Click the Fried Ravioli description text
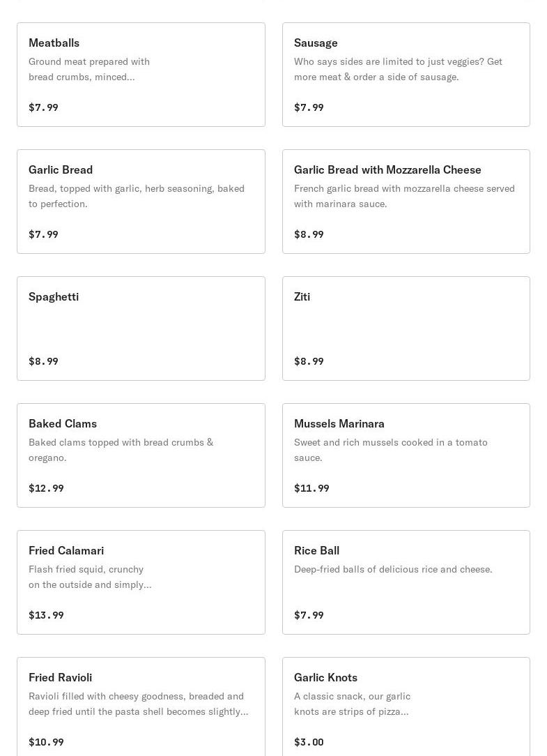Viewport: 547px width, 756px height. click(x=138, y=704)
